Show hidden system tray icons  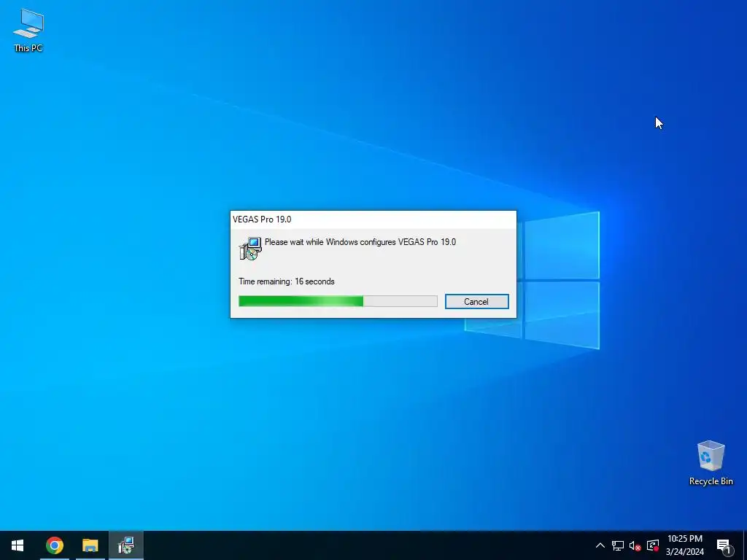point(600,545)
